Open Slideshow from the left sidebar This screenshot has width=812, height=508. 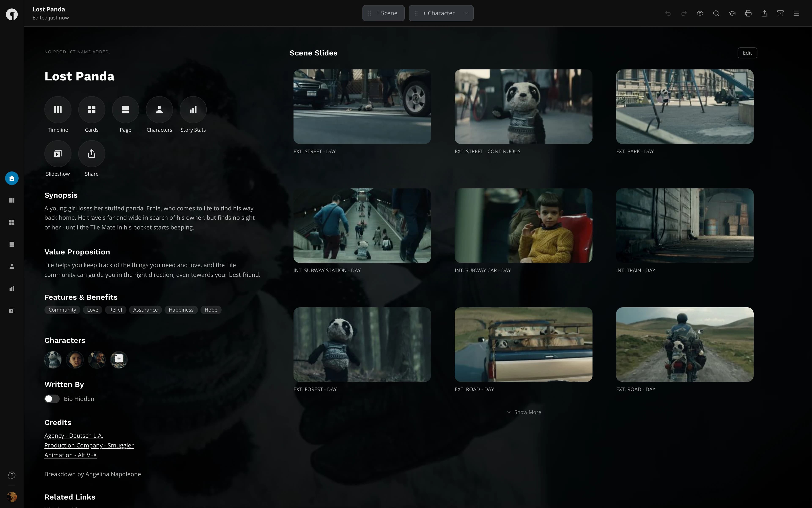click(x=12, y=311)
